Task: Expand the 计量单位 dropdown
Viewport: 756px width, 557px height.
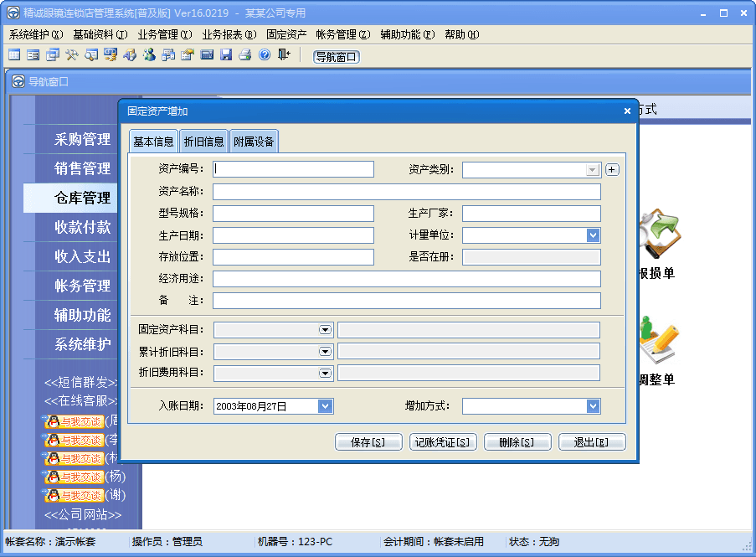Action: click(593, 235)
